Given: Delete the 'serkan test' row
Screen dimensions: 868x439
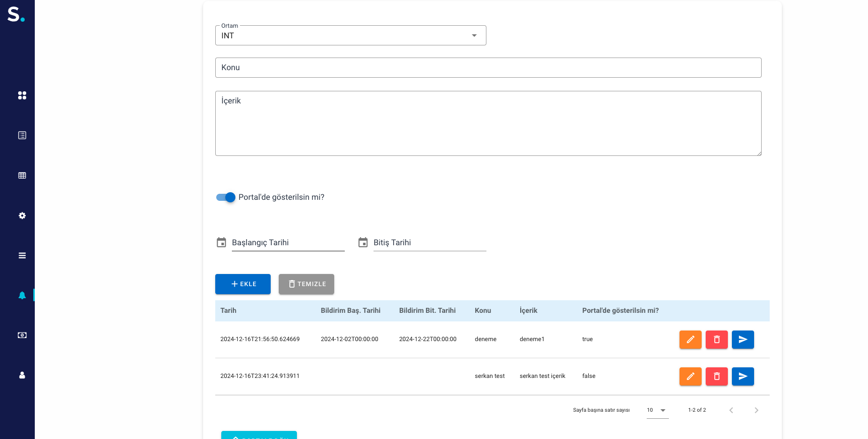Looking at the screenshot, I should [716, 376].
